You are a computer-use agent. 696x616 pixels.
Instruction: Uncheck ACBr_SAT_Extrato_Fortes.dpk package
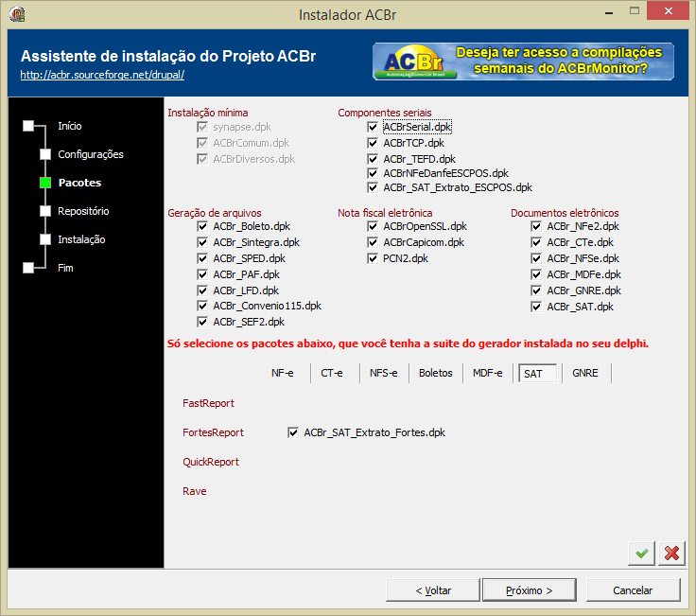click(293, 432)
